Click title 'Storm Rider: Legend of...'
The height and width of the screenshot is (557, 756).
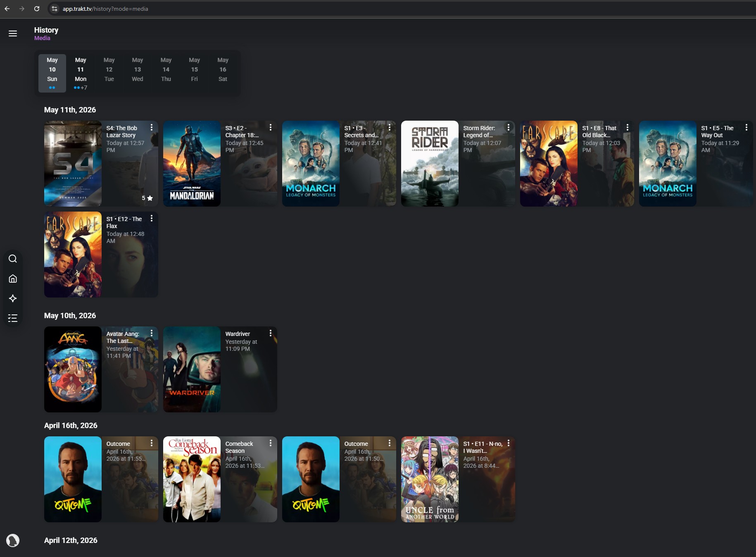click(x=479, y=131)
